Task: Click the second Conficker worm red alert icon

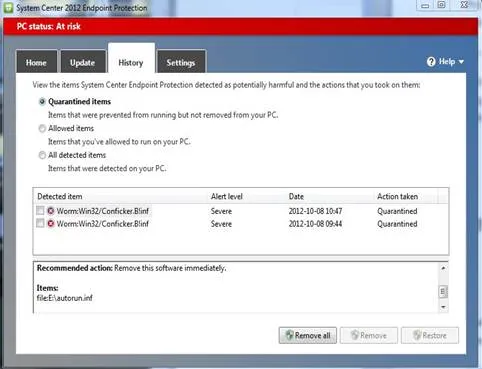Action: pos(51,224)
